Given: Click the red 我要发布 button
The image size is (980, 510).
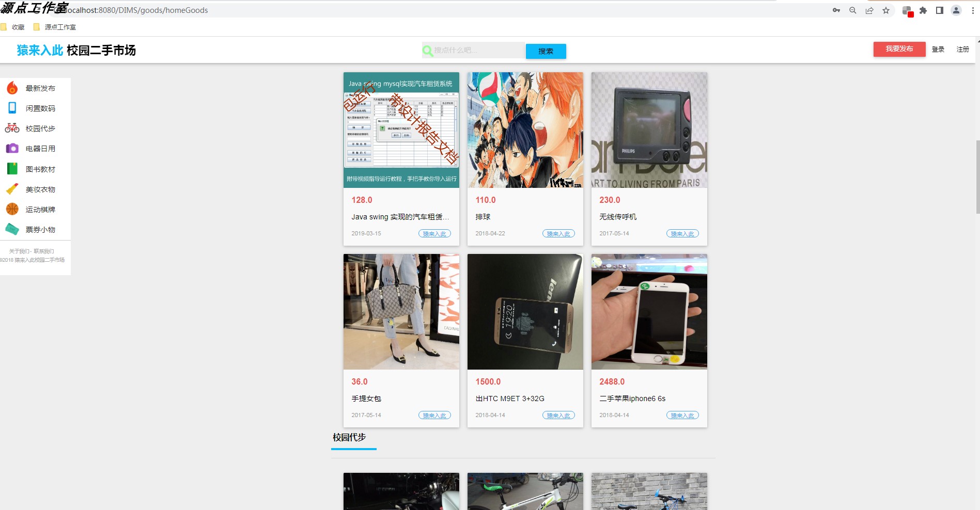Looking at the screenshot, I should pos(899,49).
